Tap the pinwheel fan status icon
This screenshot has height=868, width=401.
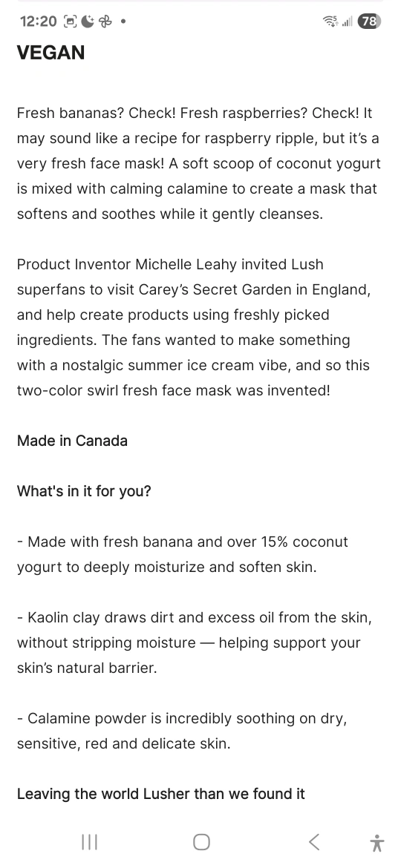(x=105, y=22)
